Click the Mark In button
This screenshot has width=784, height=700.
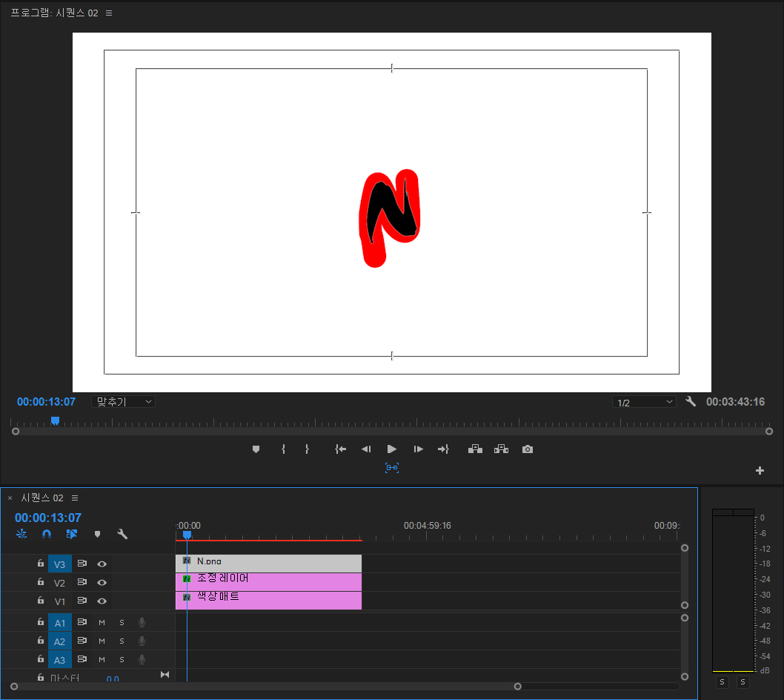click(284, 449)
